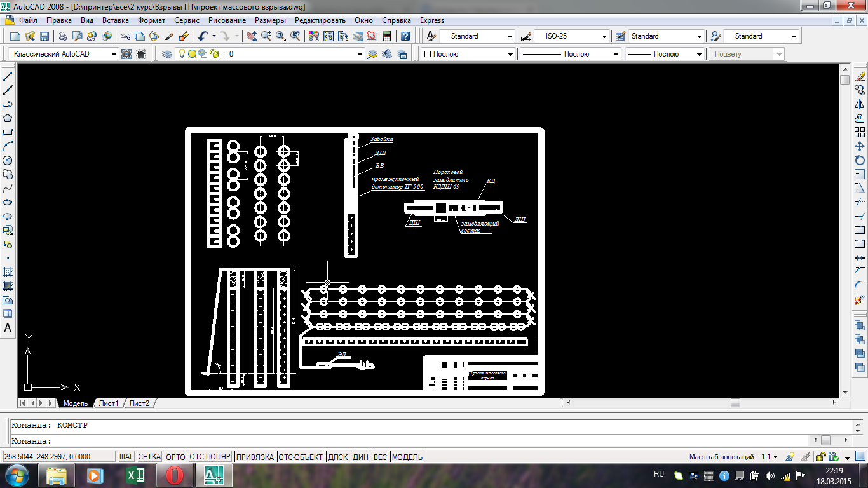Open the Размеры menu

click(x=270, y=20)
